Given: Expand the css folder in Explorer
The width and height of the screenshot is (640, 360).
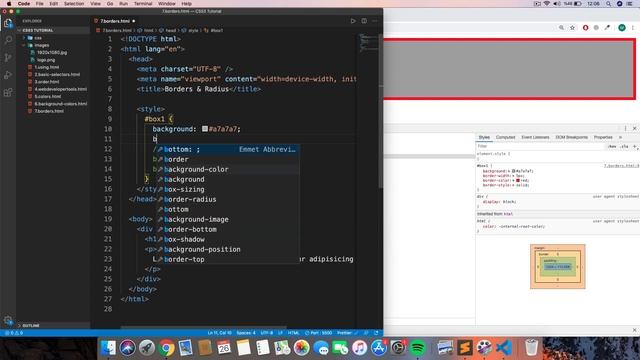Looking at the screenshot, I should (38, 38).
